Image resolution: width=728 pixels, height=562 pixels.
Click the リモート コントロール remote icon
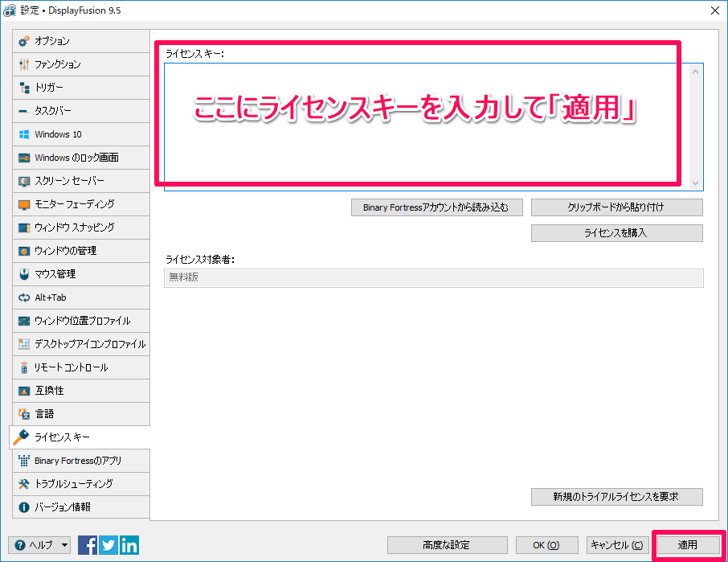[x=24, y=367]
